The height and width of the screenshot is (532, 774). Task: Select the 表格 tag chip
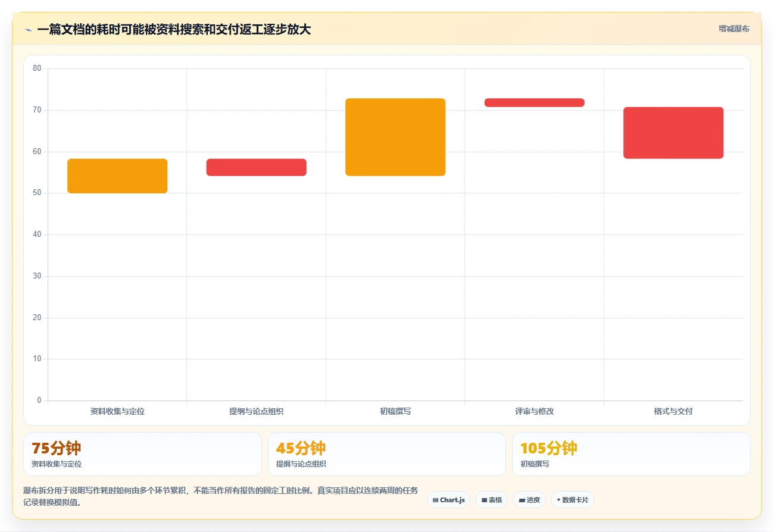pyautogui.click(x=491, y=500)
